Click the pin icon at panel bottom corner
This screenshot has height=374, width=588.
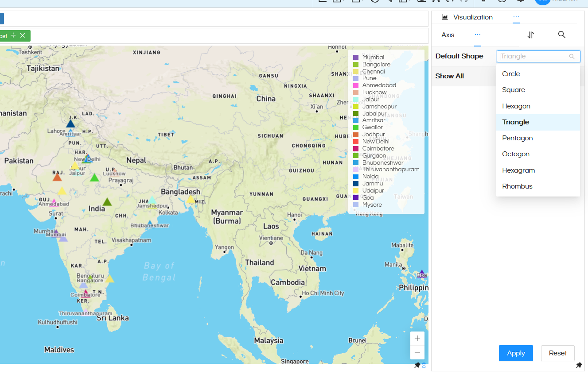click(x=579, y=365)
